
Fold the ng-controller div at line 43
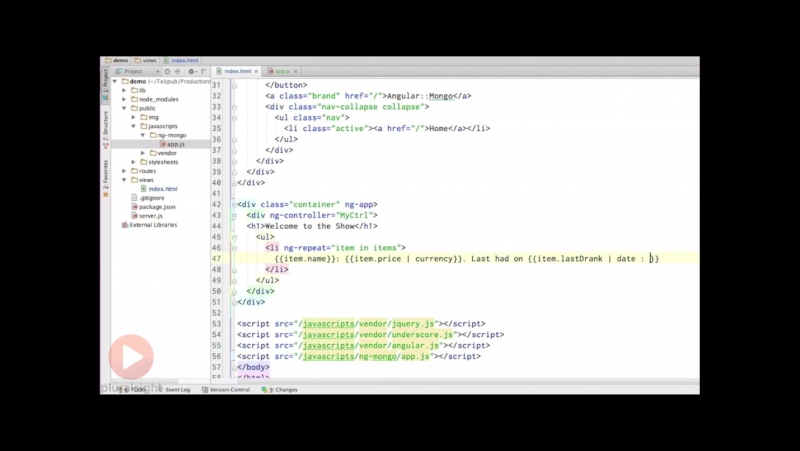234,215
